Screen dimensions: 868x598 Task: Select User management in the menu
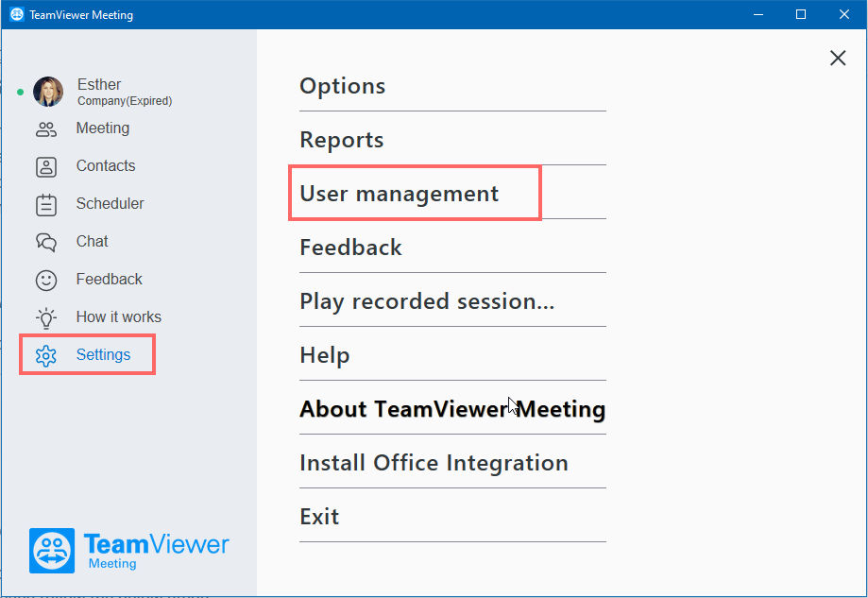400,194
